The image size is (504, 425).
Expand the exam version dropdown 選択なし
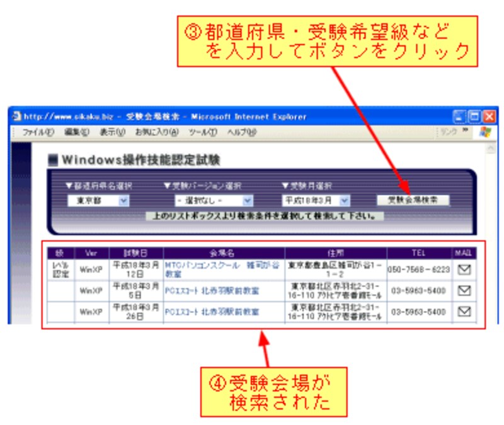pos(247,201)
